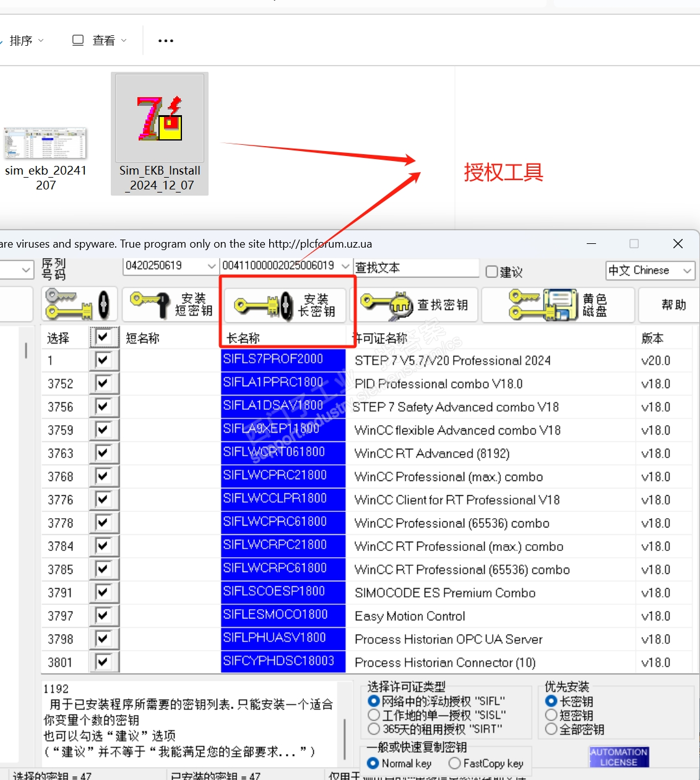Select the SIFLWCPRC21800 long name cell
700x780 pixels.
coord(283,475)
